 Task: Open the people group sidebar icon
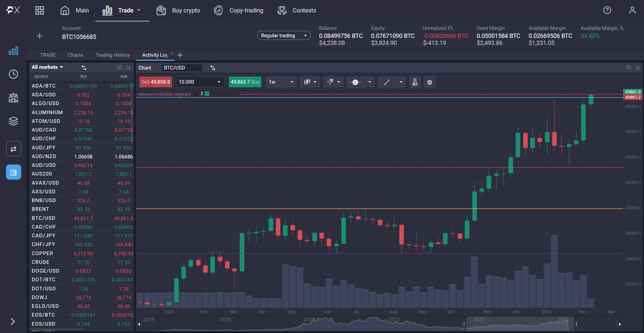[x=13, y=98]
